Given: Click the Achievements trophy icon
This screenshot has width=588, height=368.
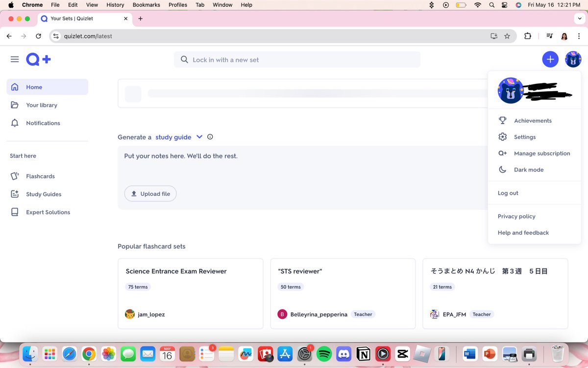Looking at the screenshot, I should [x=502, y=120].
